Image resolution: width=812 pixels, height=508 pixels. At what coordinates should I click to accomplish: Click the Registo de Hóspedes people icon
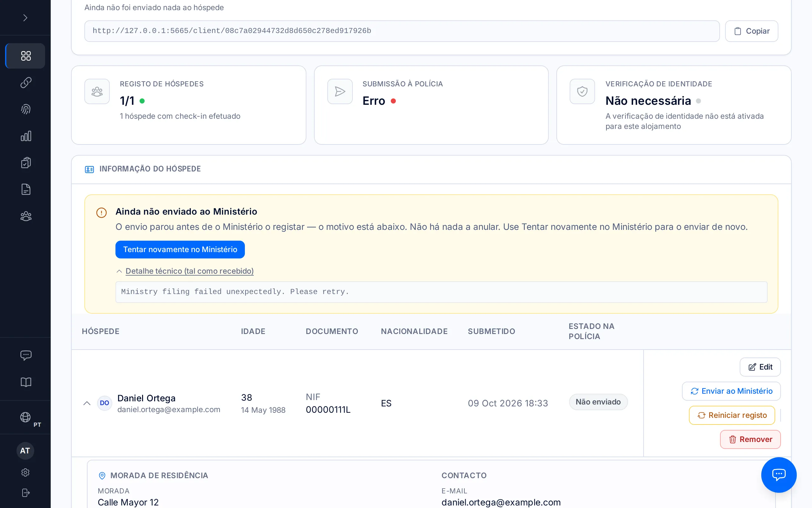(97, 91)
